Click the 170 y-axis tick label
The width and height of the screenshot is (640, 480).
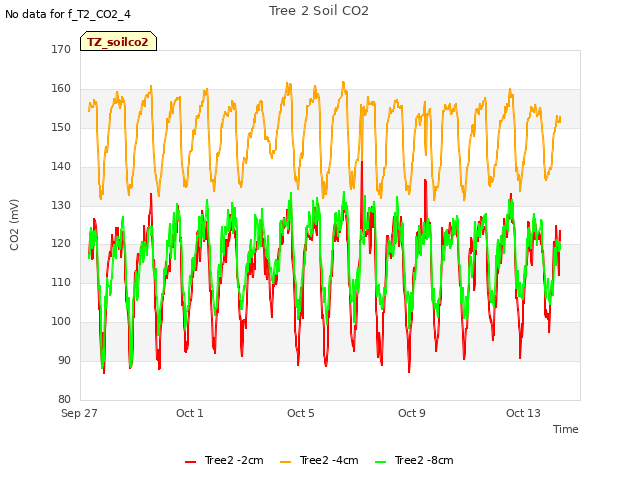tap(61, 49)
